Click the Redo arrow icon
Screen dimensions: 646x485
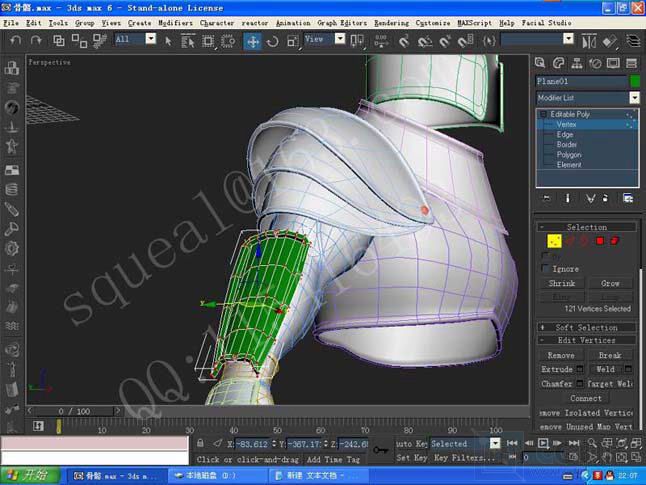tap(36, 40)
